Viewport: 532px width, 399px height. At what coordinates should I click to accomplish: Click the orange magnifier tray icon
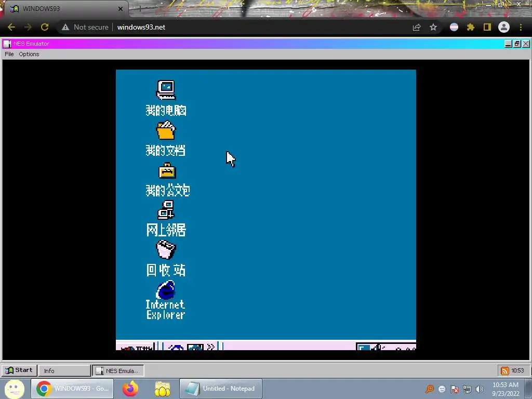coord(430,389)
